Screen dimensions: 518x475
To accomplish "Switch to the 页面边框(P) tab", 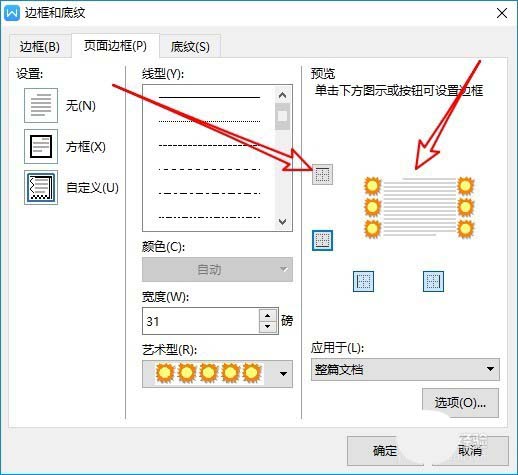I will 115,46.
